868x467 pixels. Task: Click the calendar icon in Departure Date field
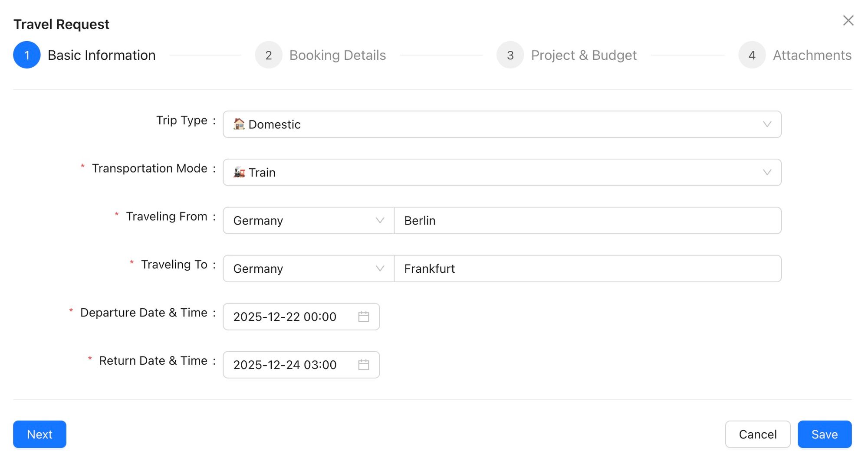click(363, 317)
